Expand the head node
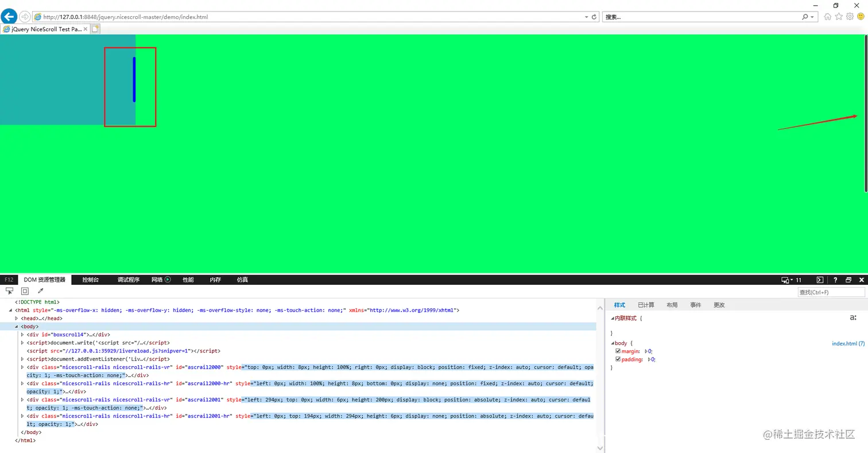The height and width of the screenshot is (453, 868). (17, 318)
